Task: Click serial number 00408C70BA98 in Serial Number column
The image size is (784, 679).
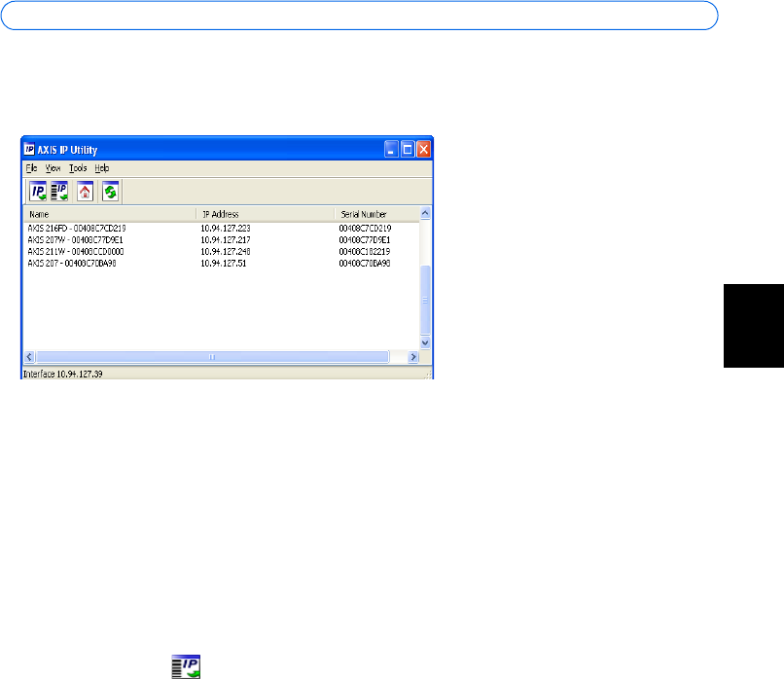Action: (365, 263)
